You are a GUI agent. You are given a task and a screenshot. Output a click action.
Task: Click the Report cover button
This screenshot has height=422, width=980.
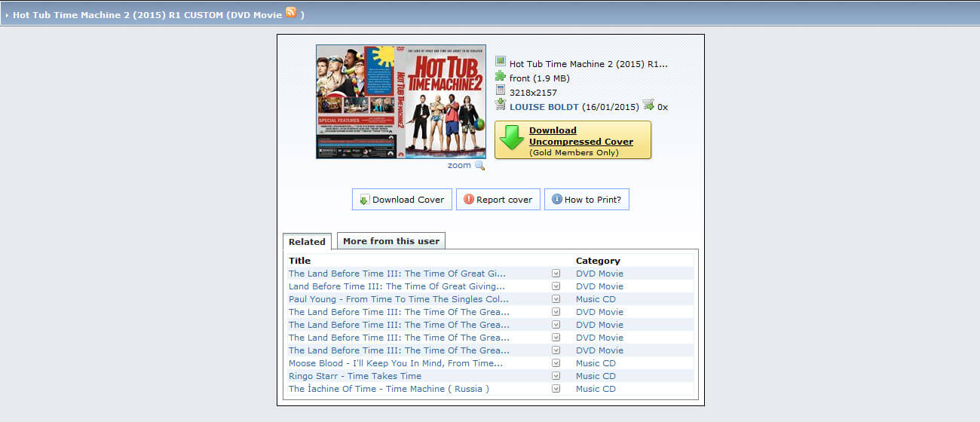(x=498, y=200)
